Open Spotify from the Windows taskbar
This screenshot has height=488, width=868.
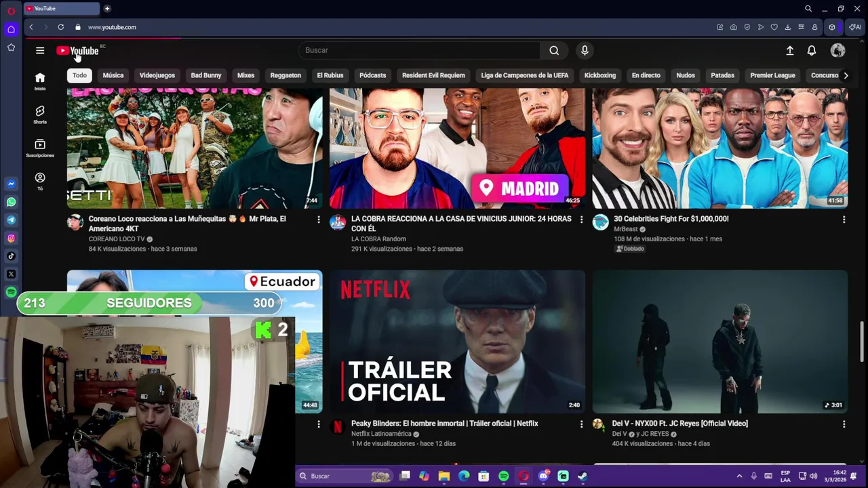click(x=503, y=476)
